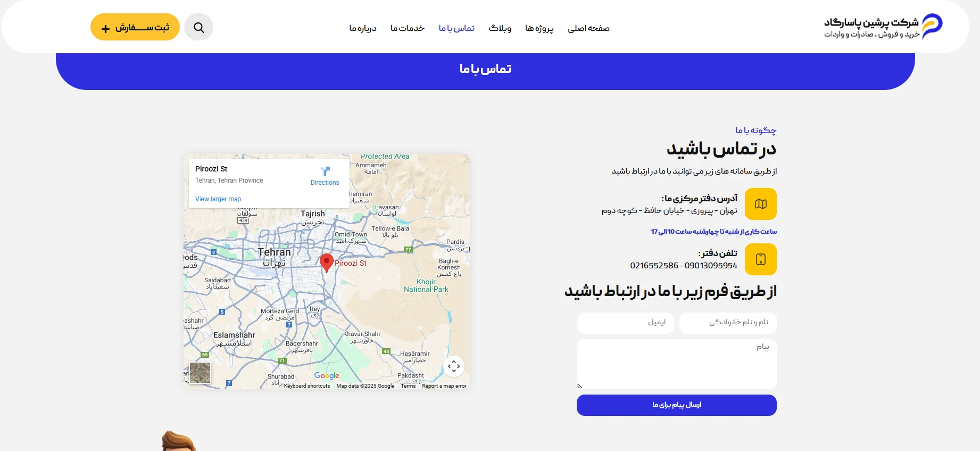This screenshot has height=451, width=980.
Task: Open the پروژه ها projects menu item
Action: point(539,28)
